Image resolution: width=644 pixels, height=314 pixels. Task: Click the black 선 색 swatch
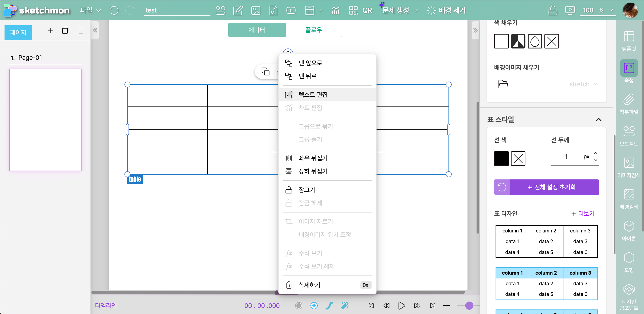pyautogui.click(x=501, y=158)
